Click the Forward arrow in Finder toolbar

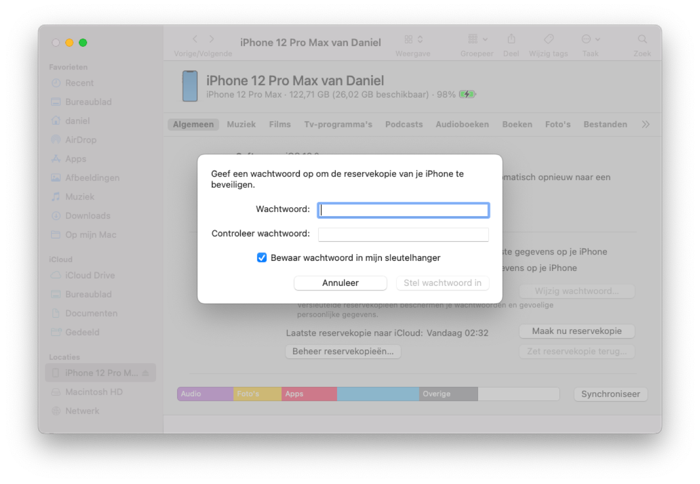point(212,39)
